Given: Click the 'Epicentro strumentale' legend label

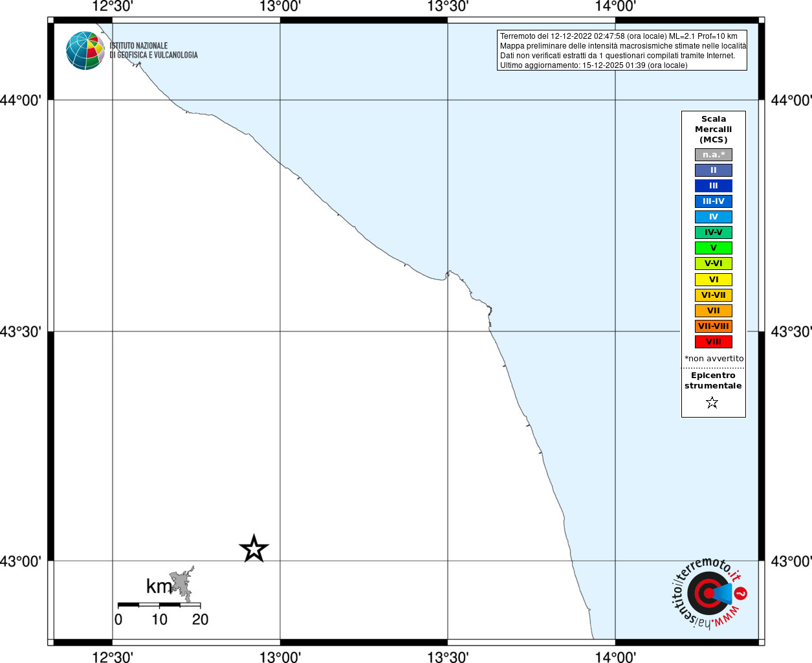Looking at the screenshot, I should pos(713,381).
